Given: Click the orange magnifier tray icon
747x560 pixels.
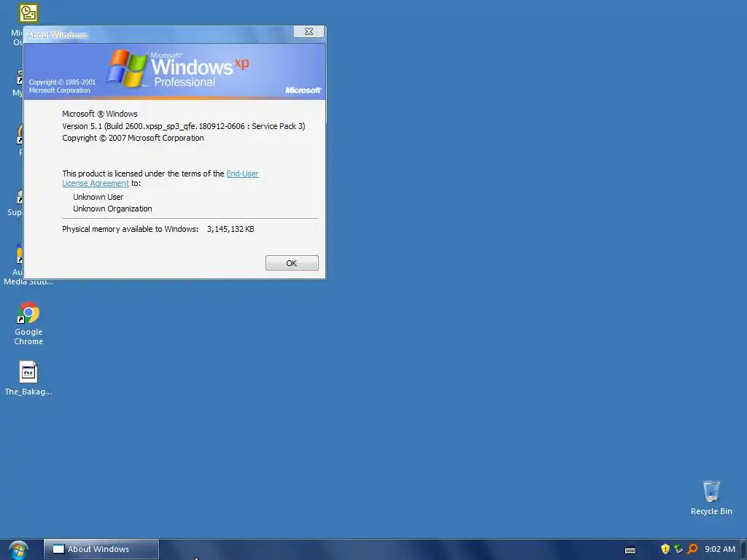Looking at the screenshot, I should coord(692,549).
